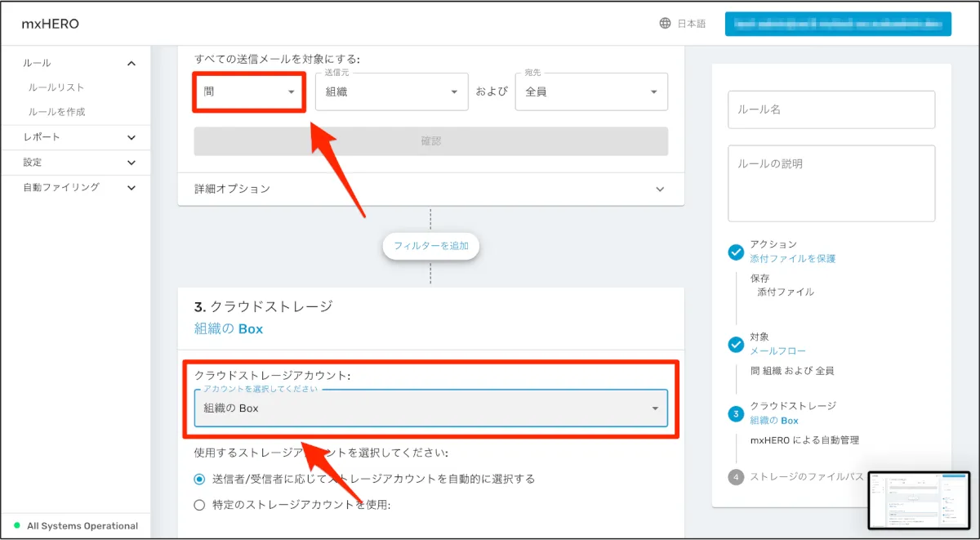Click the Target step checkmark icon
980x540 pixels.
tap(736, 344)
